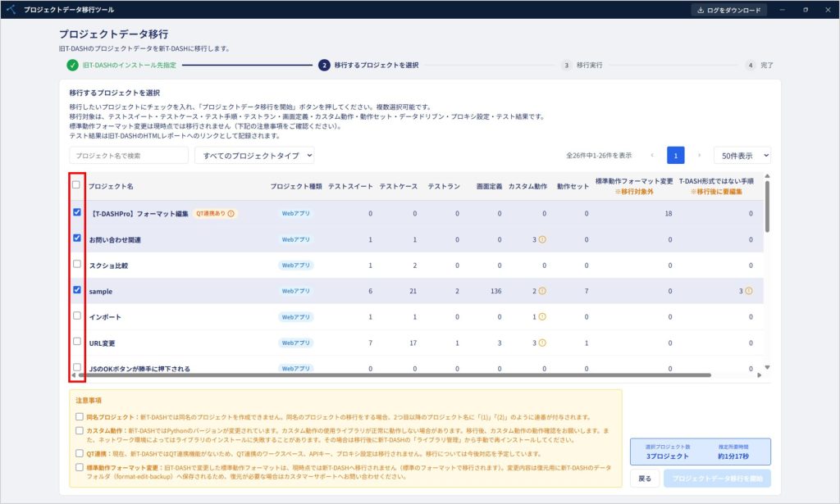Screen dimensions: 840x504
Task: Click the ログをダウンロード button
Action: [x=729, y=10]
